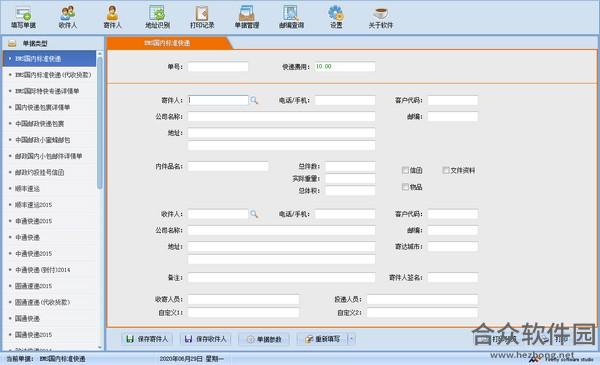
Task: Click the 总件数 input field
Action: tap(350, 166)
